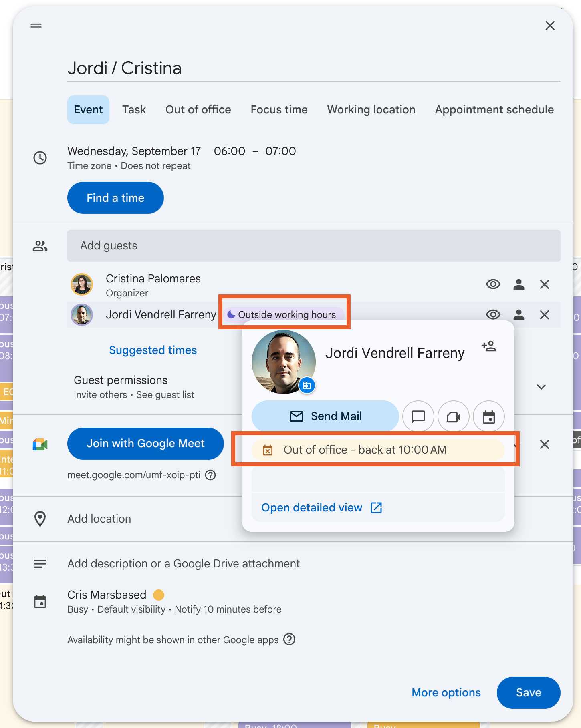Switch to Appointment schedule tab
Image resolution: width=581 pixels, height=728 pixels.
[494, 109]
